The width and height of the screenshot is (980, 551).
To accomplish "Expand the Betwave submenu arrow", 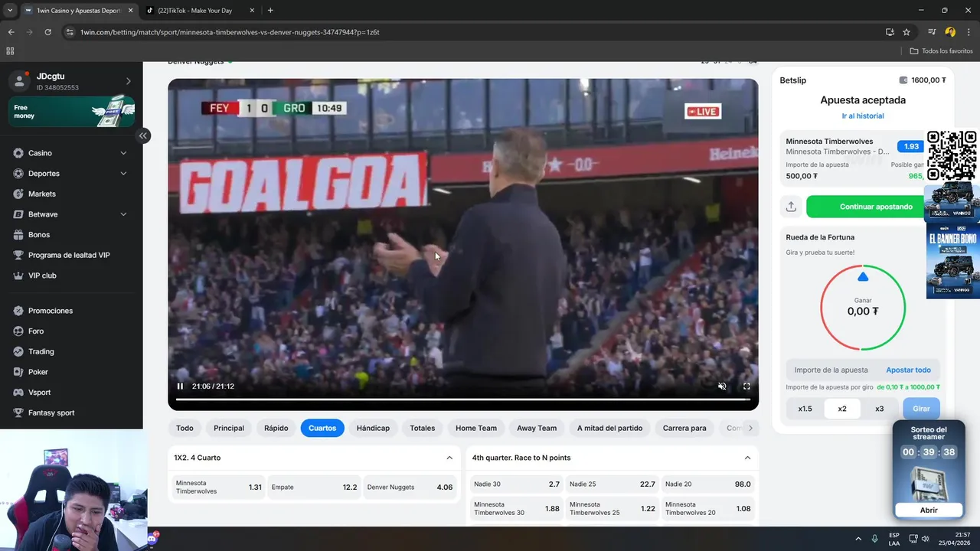I will click(x=123, y=214).
